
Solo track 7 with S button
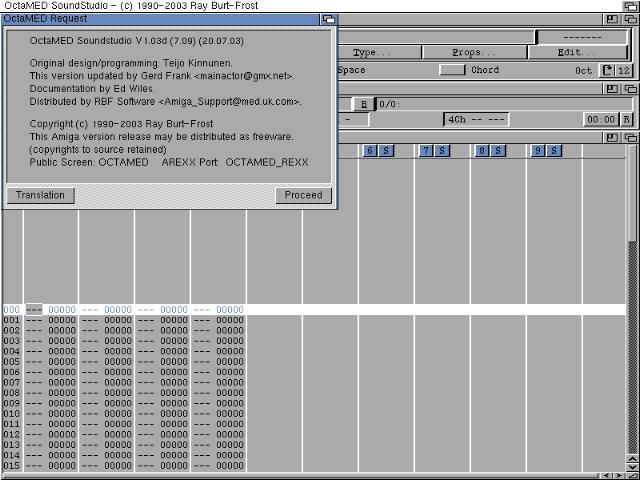click(442, 151)
